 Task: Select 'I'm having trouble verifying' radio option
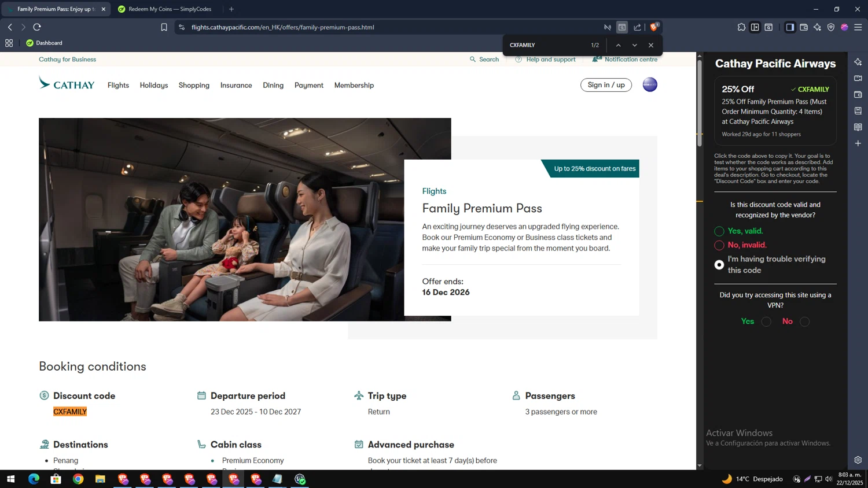(719, 265)
